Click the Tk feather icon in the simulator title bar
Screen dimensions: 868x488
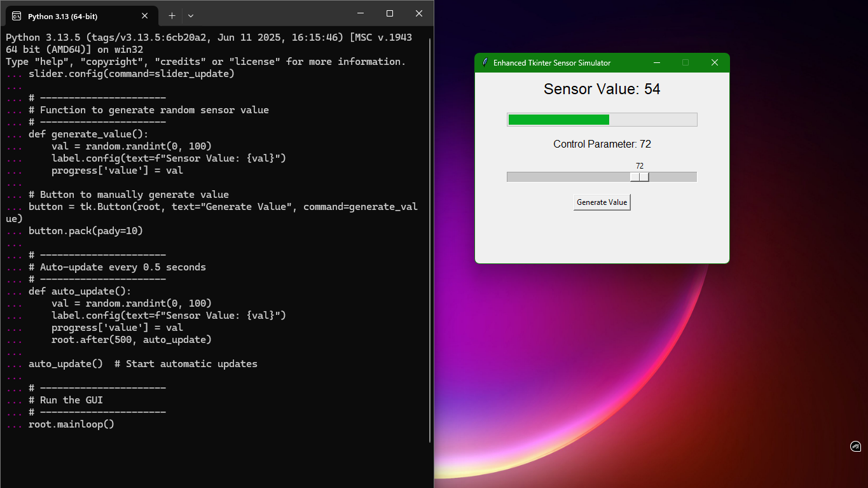click(484, 62)
